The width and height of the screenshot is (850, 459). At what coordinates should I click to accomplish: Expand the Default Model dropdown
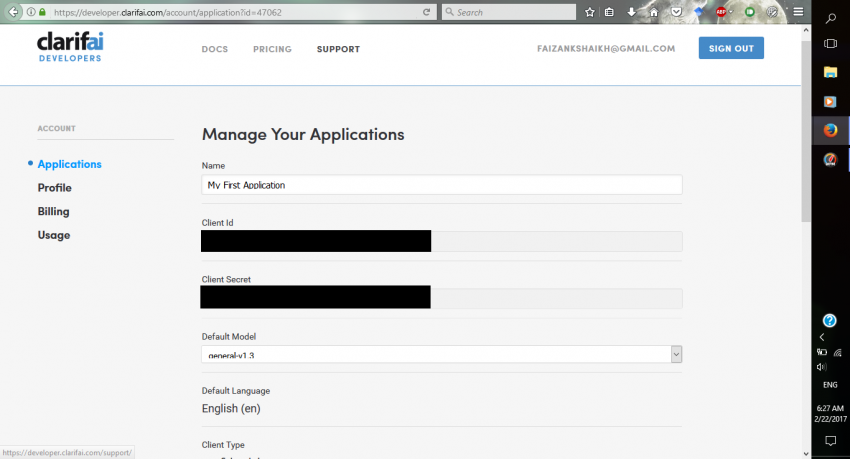coord(676,354)
